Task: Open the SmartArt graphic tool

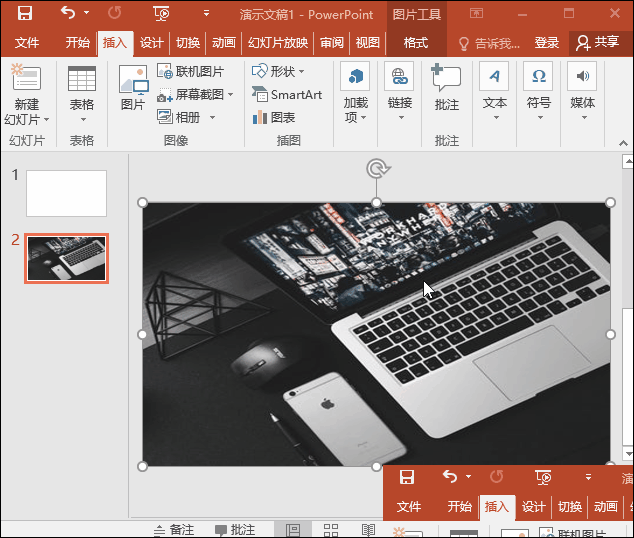Action: pos(286,95)
